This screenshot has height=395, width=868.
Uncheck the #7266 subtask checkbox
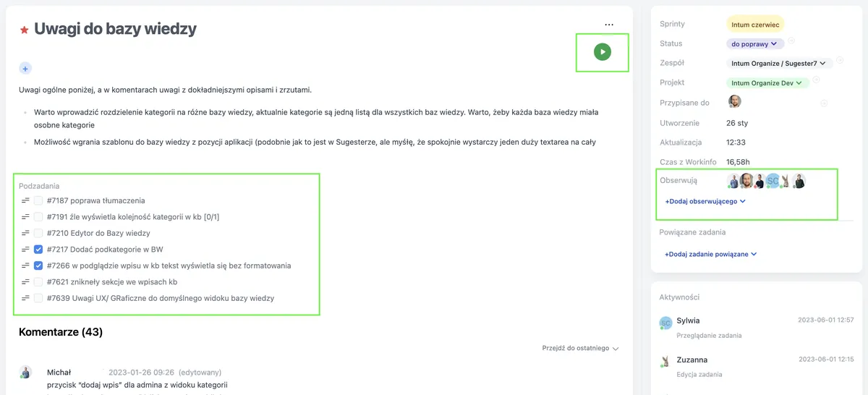(38, 266)
